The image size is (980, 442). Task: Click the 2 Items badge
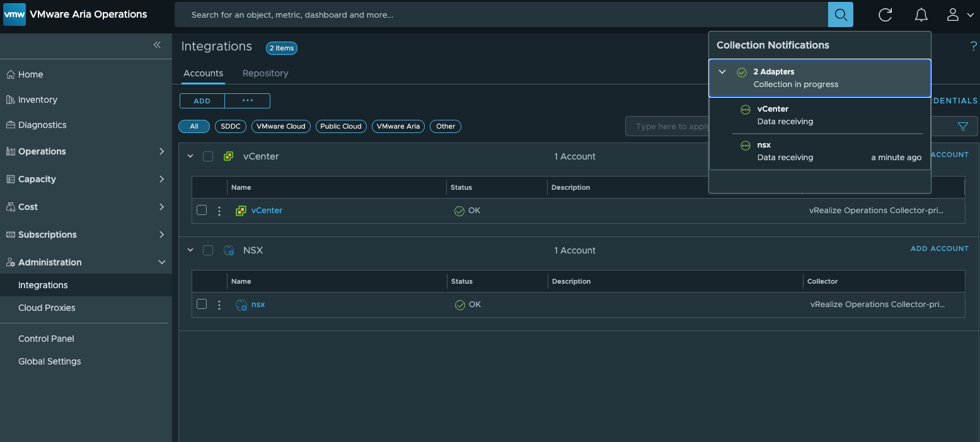tap(282, 48)
